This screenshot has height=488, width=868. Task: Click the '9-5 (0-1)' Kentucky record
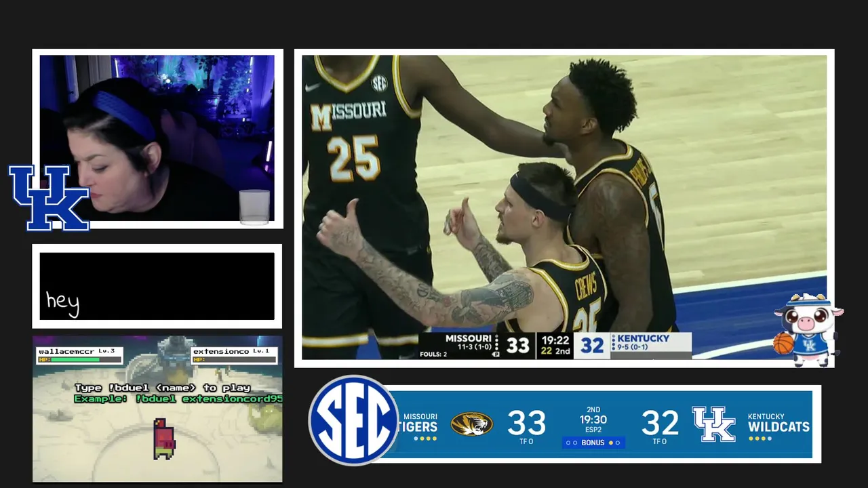coord(633,348)
